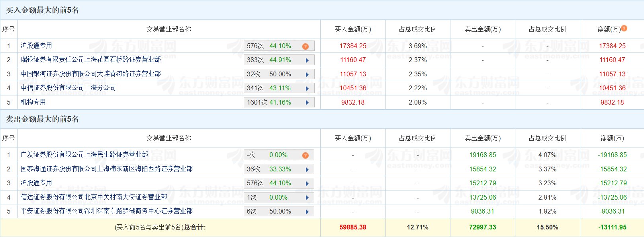The height and width of the screenshot is (237, 644).
Task: Open 中国银河证券大连黄河路证券营业部 link
Action: (x=91, y=74)
